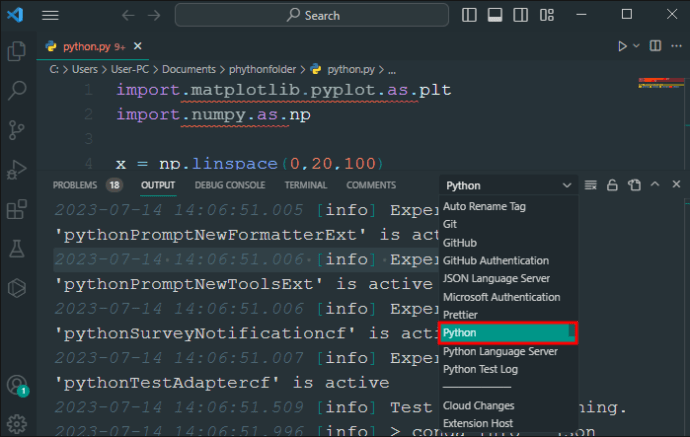Click 'Documents' in the breadcrumb path
The image size is (690, 437).
coord(189,70)
